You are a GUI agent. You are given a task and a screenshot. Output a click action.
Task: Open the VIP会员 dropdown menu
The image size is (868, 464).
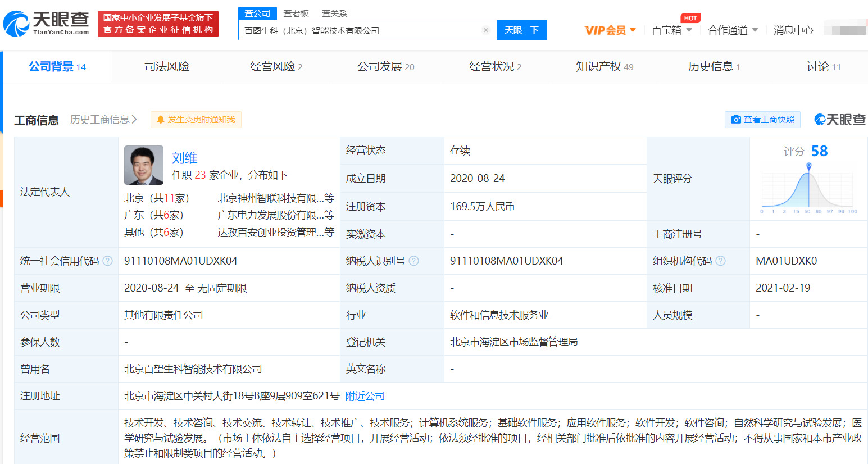(x=610, y=30)
